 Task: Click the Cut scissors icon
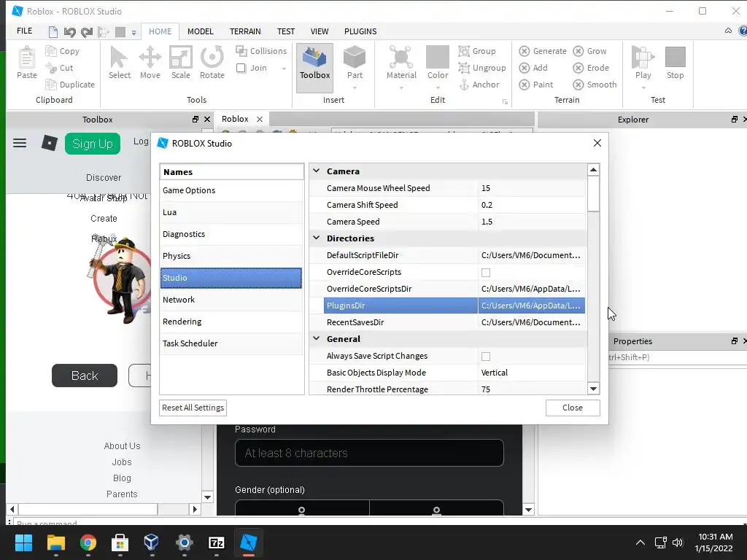tap(50, 68)
